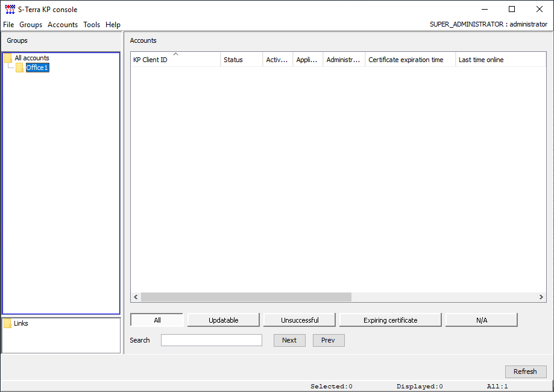Click the Refresh button
Viewport: 554px width, 392px height.
526,371
